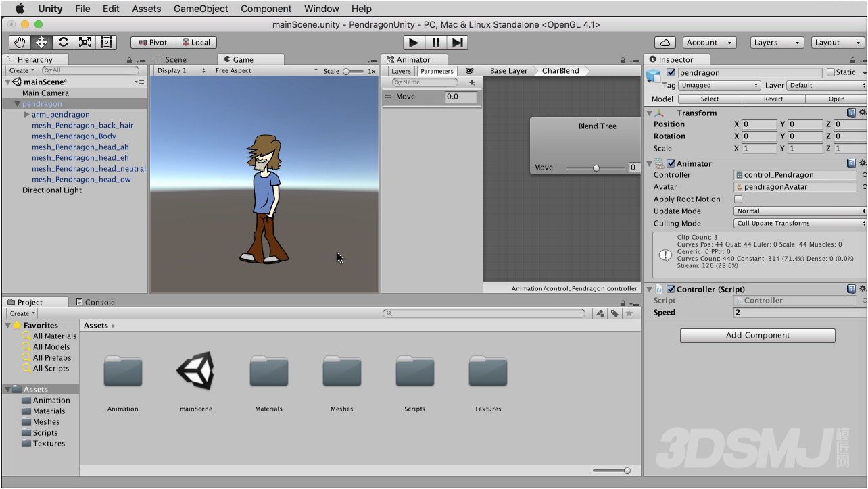Open Animator component help icon
Screen dimensions: 868x489
click(x=851, y=163)
